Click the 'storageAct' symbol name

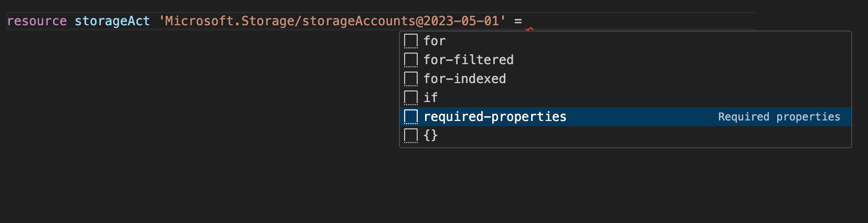[112, 21]
